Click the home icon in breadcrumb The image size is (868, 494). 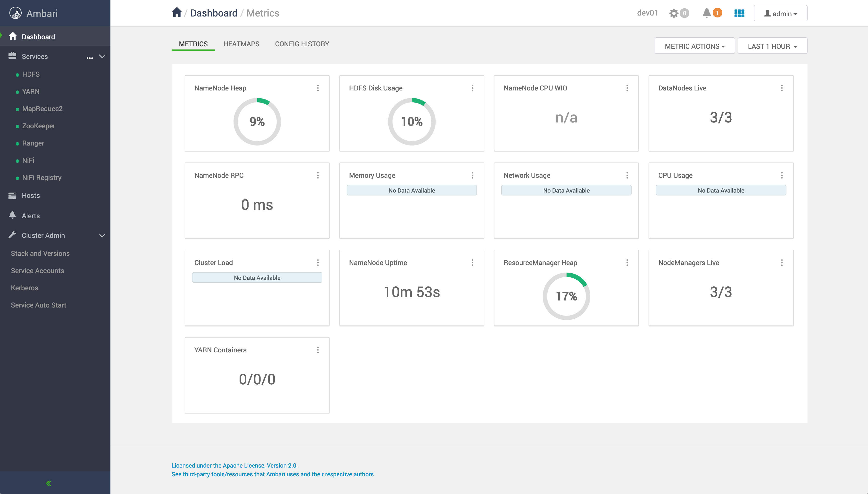point(177,13)
